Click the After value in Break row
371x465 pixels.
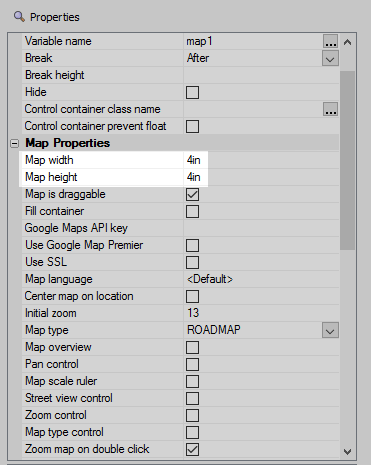[x=198, y=58]
